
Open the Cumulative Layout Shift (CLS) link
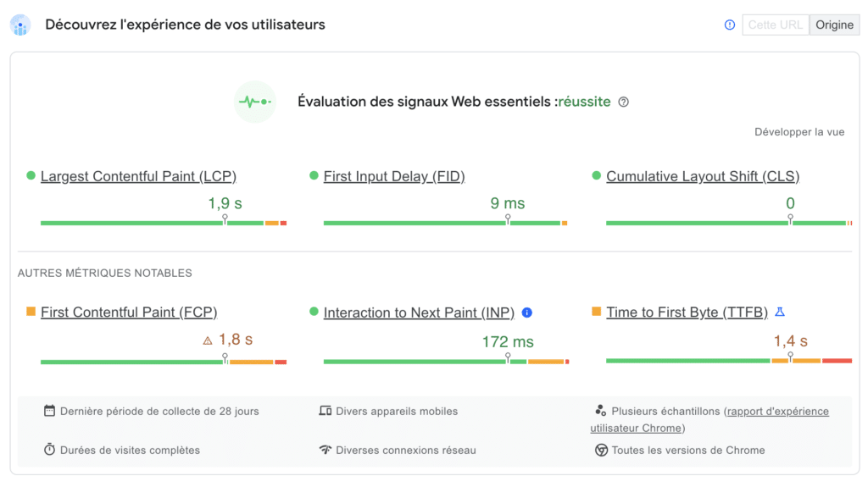coord(703,176)
